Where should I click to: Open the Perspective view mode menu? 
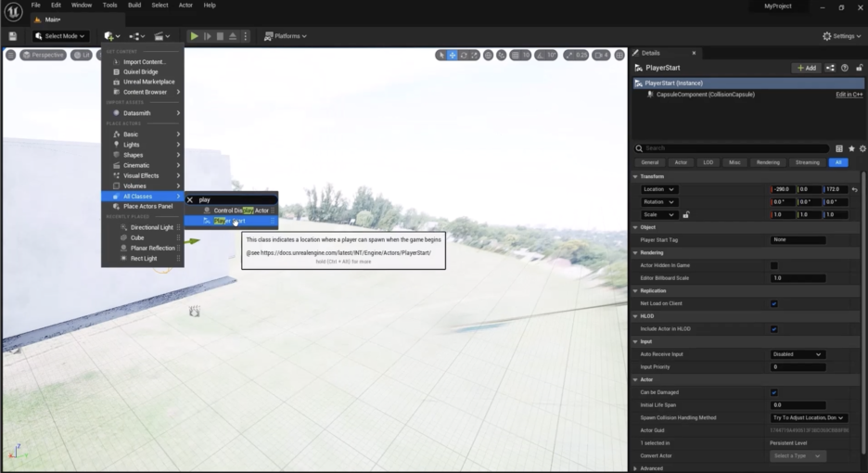click(44, 55)
